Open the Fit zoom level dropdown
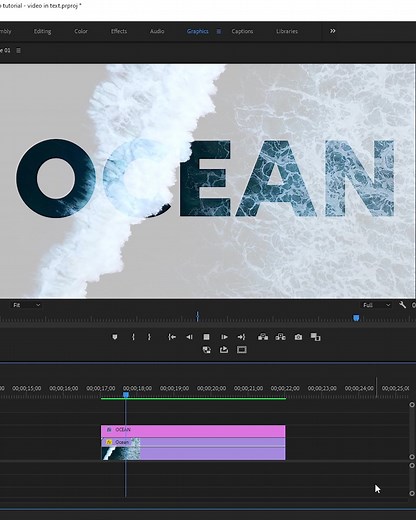The image size is (416, 520). [x=27, y=305]
